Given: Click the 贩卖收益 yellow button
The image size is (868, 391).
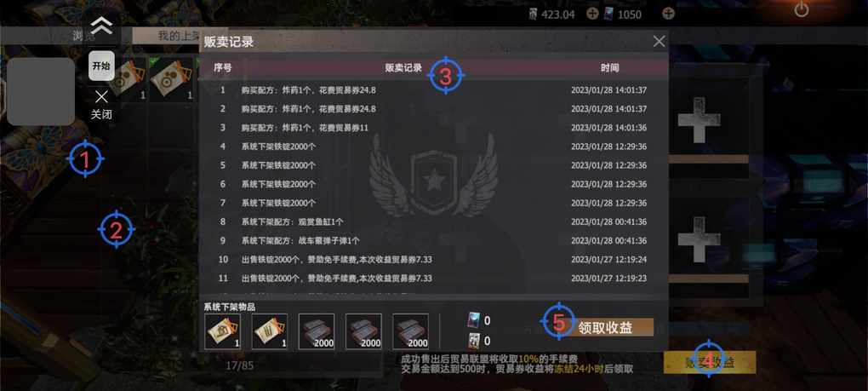Looking at the screenshot, I should point(710,363).
